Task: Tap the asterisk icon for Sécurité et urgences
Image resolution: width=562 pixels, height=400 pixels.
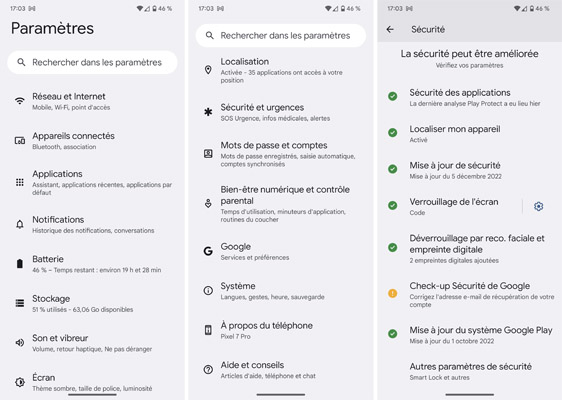Action: (x=208, y=112)
